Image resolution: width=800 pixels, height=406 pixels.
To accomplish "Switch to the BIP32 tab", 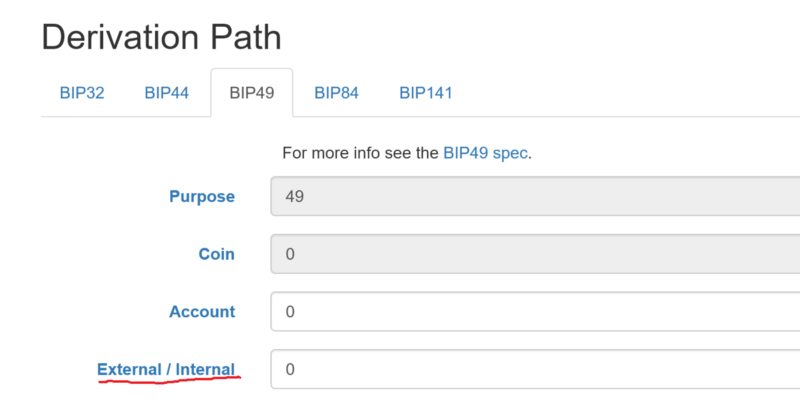I will (x=82, y=93).
